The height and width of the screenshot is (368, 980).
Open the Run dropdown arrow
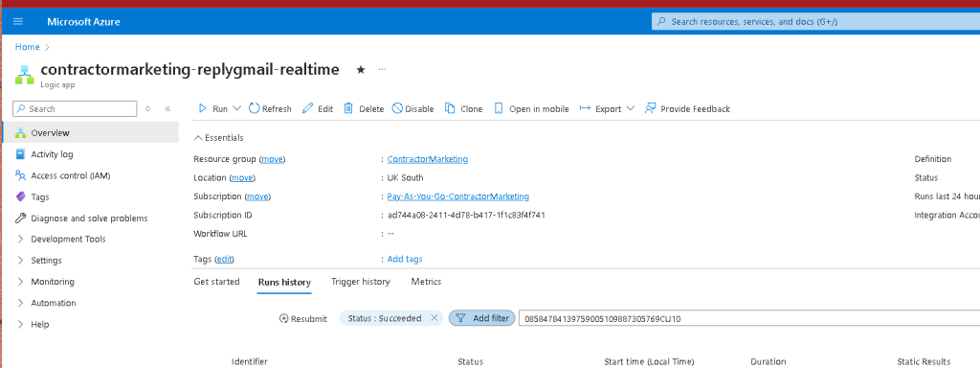click(237, 108)
